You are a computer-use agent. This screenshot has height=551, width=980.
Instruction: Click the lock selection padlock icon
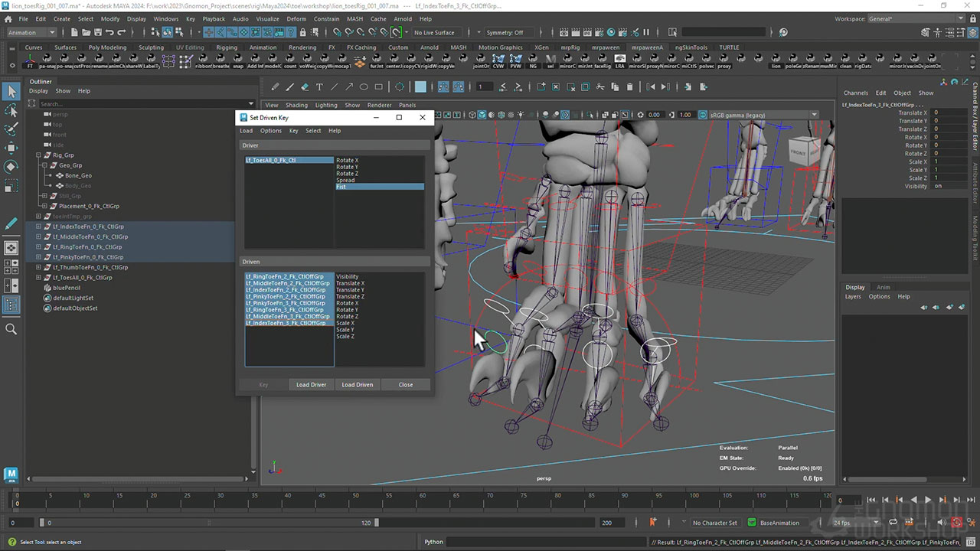[x=303, y=32]
